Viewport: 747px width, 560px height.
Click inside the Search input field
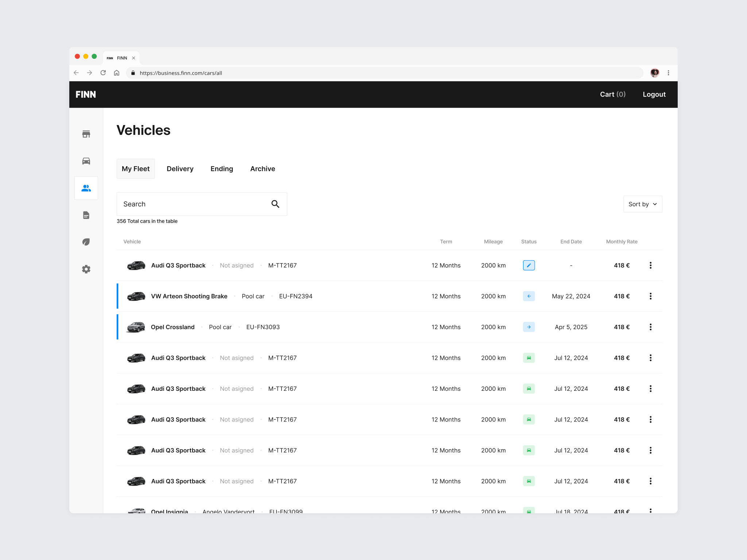(x=190, y=204)
